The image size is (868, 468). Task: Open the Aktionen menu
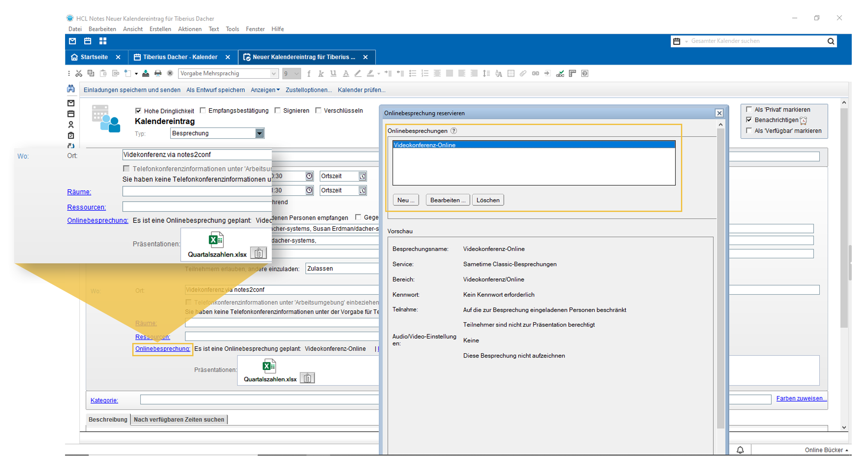(x=190, y=29)
